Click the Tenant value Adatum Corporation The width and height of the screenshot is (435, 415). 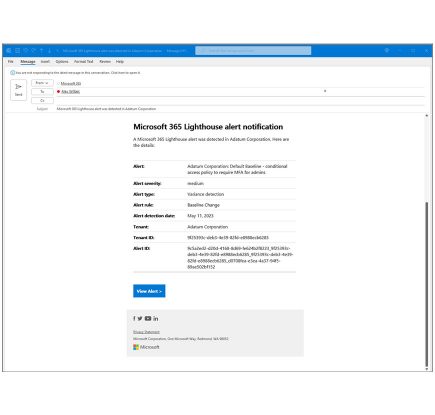[x=207, y=227]
